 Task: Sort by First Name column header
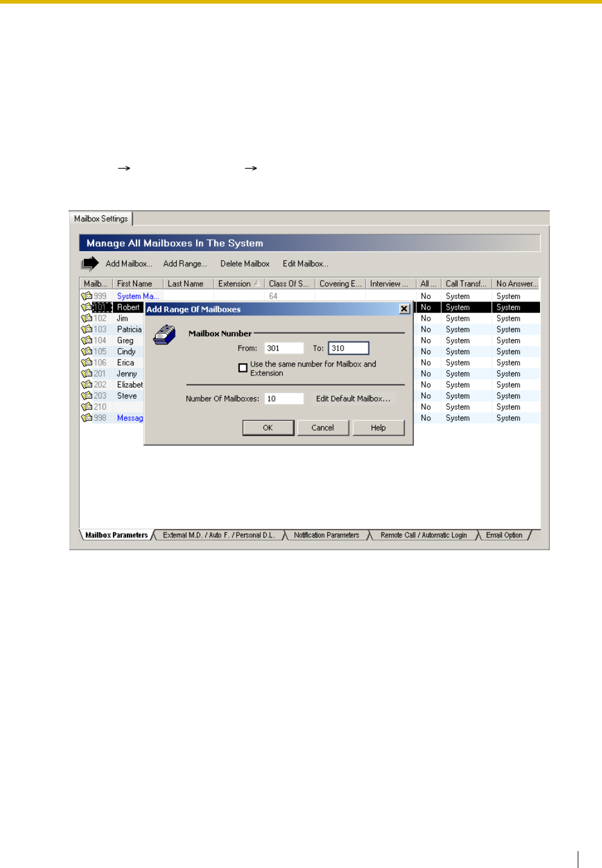tap(137, 283)
